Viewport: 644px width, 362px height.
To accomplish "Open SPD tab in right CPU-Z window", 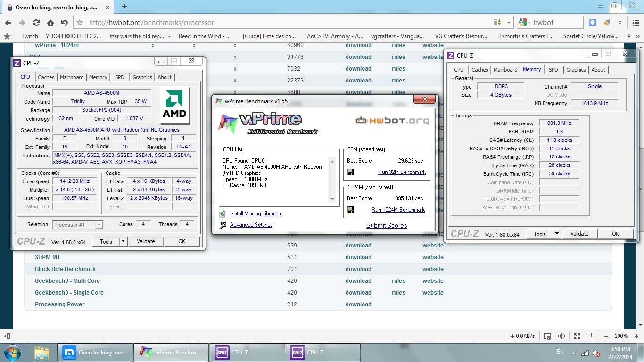I will point(553,70).
